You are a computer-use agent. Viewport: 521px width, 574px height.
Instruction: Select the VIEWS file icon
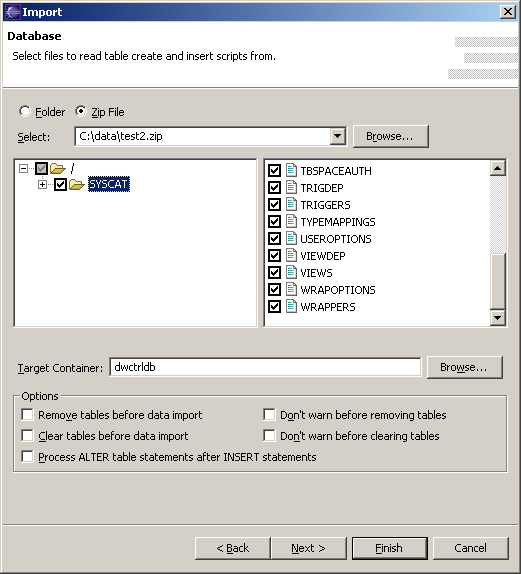tap(291, 272)
